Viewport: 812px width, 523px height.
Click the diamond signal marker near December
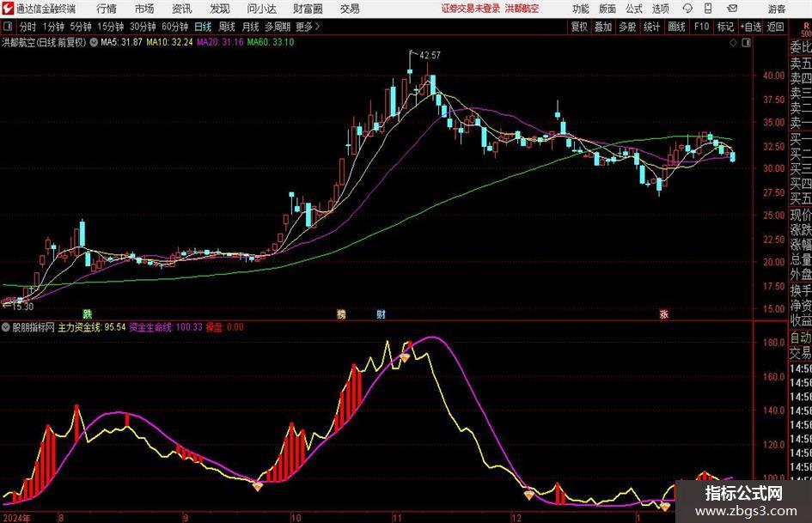528,495
